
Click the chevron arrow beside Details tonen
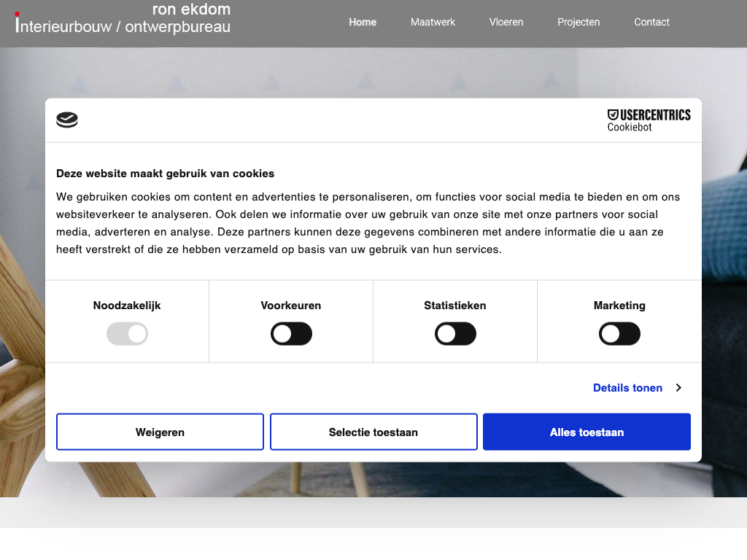point(678,388)
